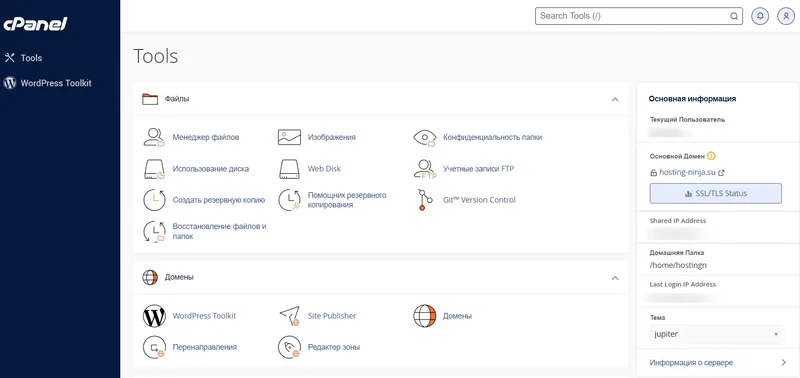Click the SSL/TLS Status button
Image resolution: width=800 pixels, height=378 pixels.
click(715, 193)
